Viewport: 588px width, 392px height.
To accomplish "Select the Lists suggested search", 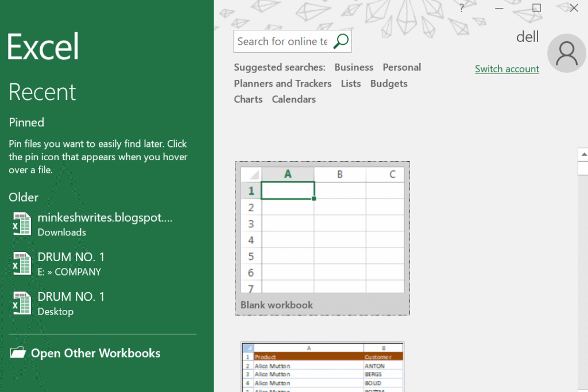I will (x=350, y=83).
